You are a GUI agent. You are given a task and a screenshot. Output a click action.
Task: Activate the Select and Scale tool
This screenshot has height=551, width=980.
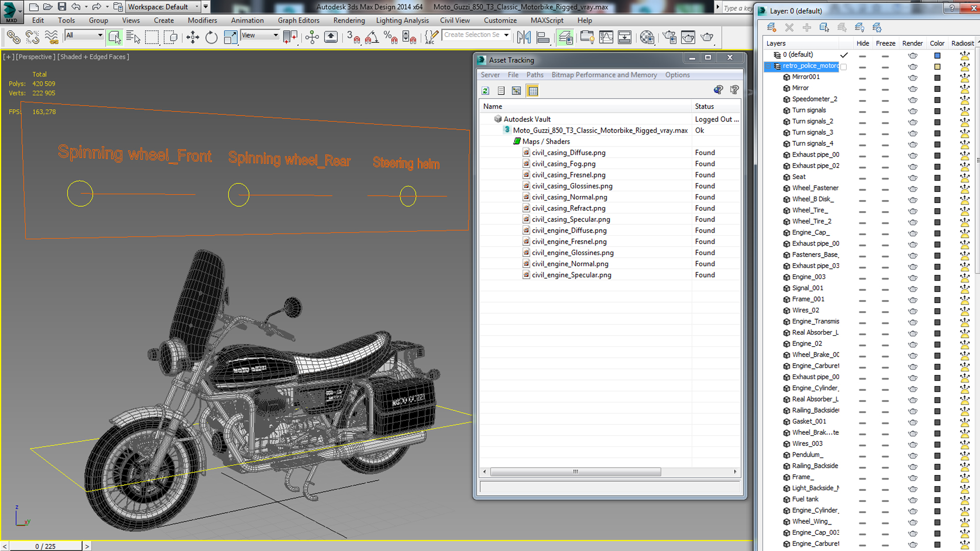click(231, 37)
